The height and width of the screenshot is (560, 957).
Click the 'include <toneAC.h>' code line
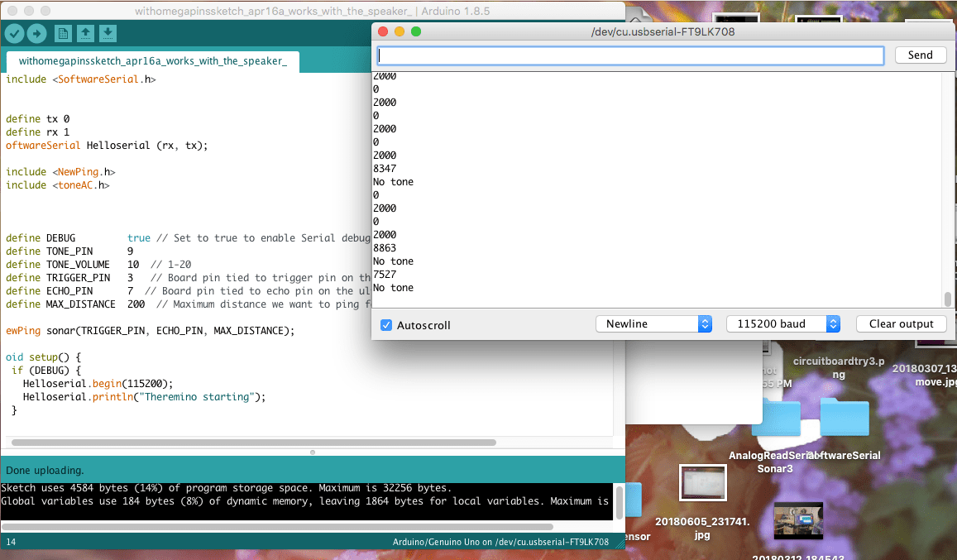(58, 185)
